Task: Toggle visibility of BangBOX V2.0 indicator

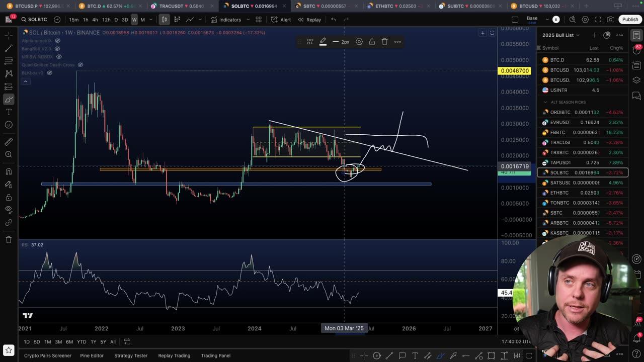Action: point(57,49)
